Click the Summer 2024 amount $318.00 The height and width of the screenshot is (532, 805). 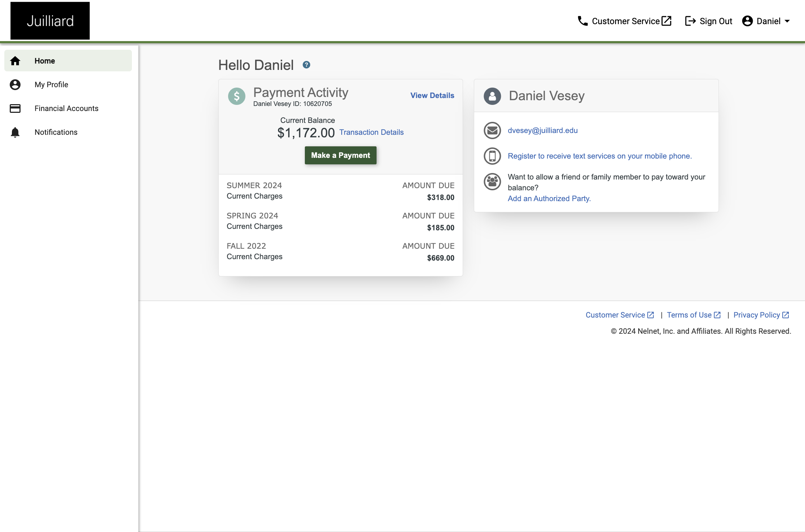pyautogui.click(x=441, y=198)
